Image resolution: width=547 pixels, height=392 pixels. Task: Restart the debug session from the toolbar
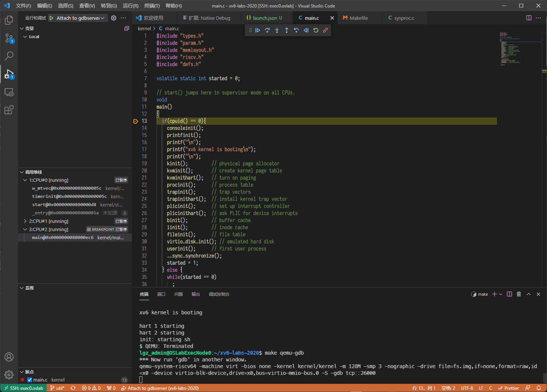pyautogui.click(x=316, y=30)
